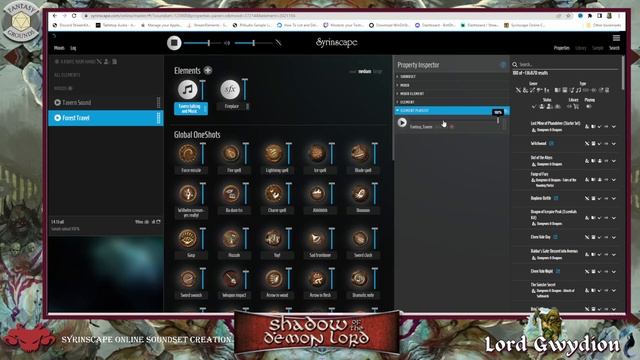This screenshot has height=360, width=640.
Task: Trigger the Arrow in wood one-shot
Action: coord(273,278)
